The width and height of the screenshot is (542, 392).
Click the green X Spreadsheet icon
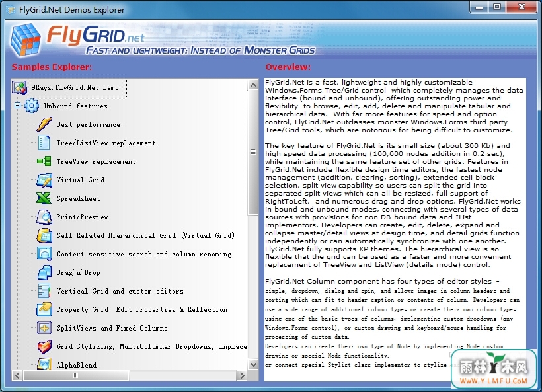(x=44, y=198)
